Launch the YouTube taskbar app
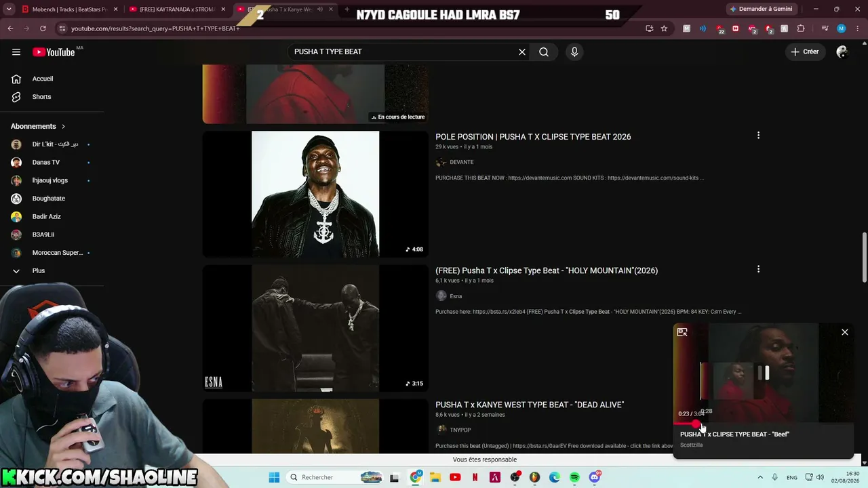Viewport: 868px width, 488px height. click(455, 477)
